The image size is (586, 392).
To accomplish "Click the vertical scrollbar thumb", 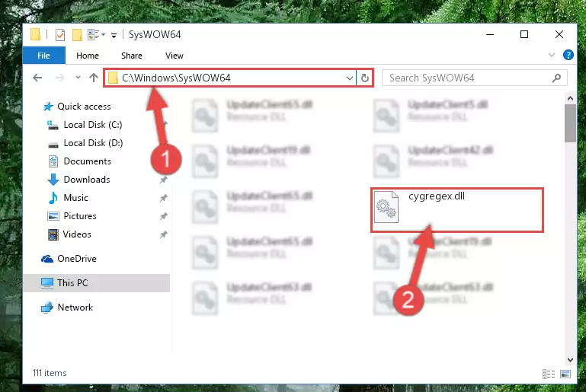I will [570, 123].
